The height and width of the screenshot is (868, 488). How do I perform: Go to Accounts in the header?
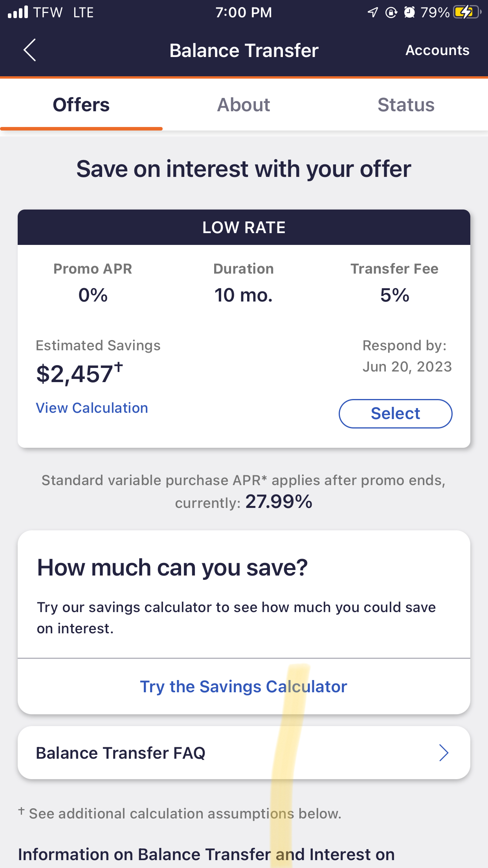pos(437,50)
